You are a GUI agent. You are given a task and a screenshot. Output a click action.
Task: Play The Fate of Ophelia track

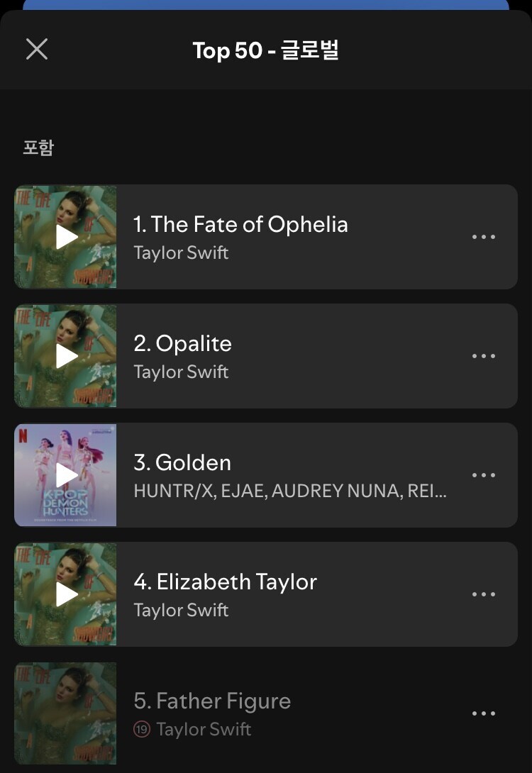click(x=66, y=237)
